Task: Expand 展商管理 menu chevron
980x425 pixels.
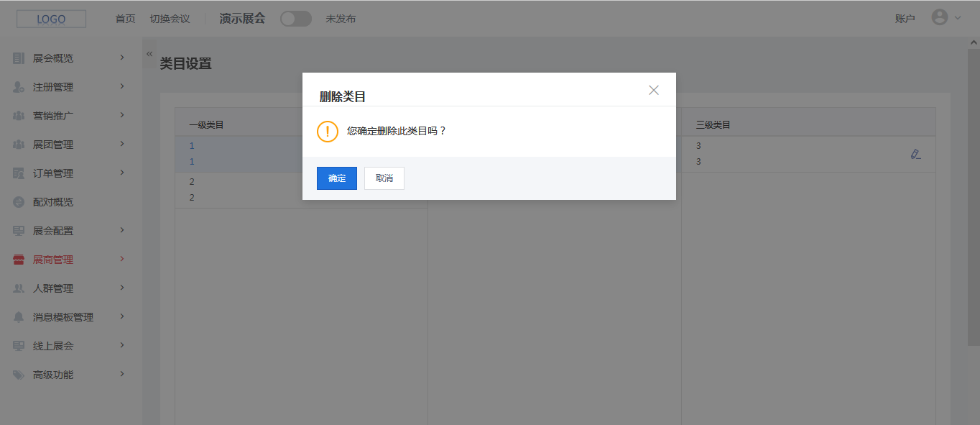Action: point(122,259)
